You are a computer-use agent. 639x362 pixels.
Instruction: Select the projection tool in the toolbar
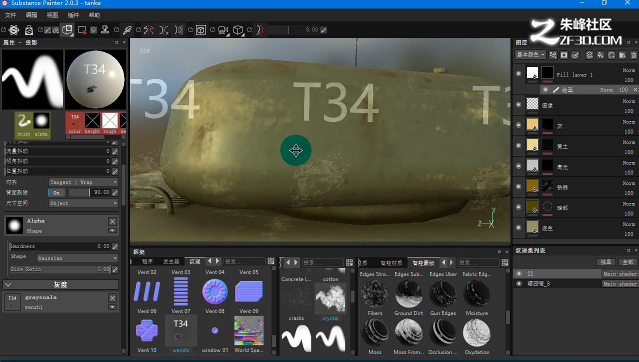pyautogui.click(x=67, y=30)
